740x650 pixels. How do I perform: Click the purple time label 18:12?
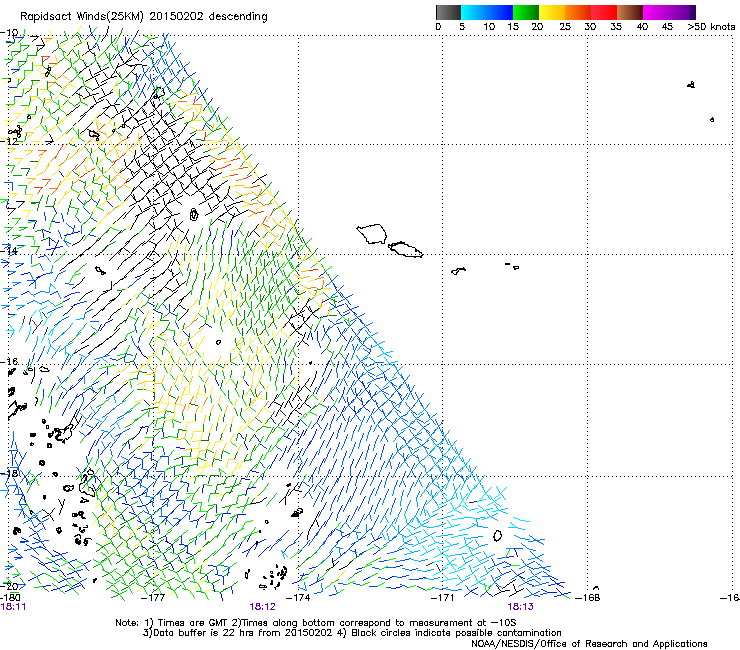(262, 606)
